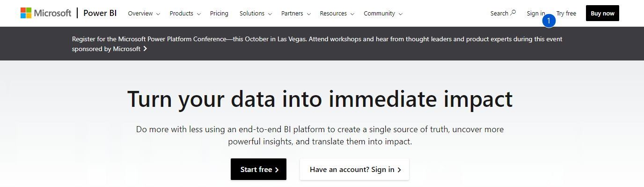Viewport: 644px width, 187px height.
Task: Click Have an account? Sign in
Action: (x=354, y=169)
